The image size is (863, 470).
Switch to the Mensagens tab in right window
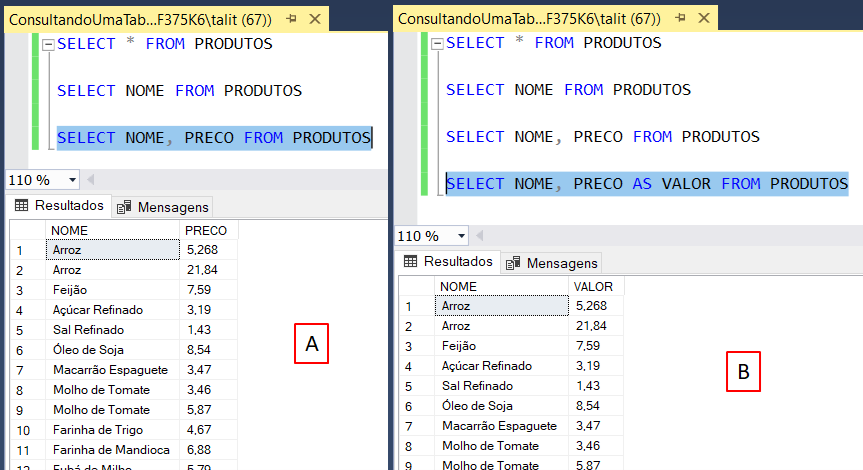pos(552,264)
